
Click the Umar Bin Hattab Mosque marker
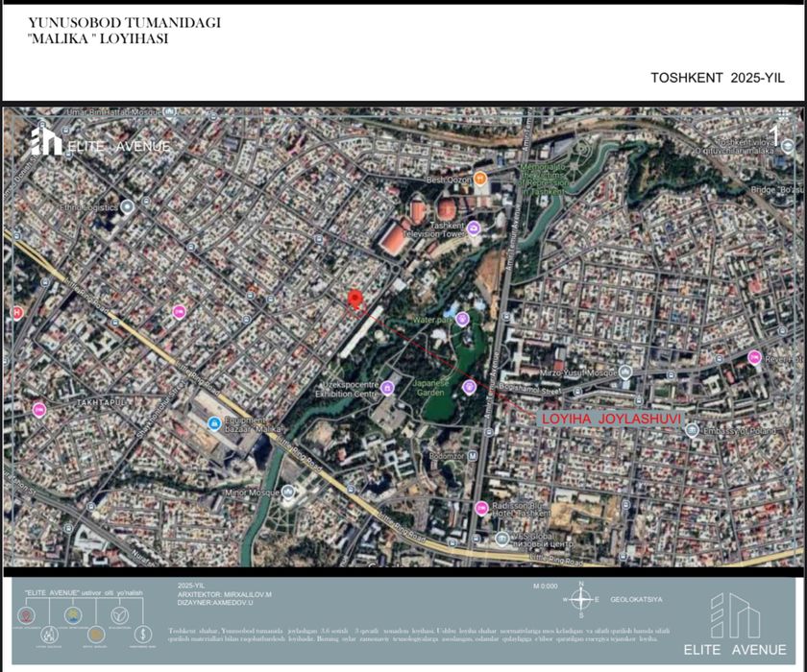coord(170,111)
